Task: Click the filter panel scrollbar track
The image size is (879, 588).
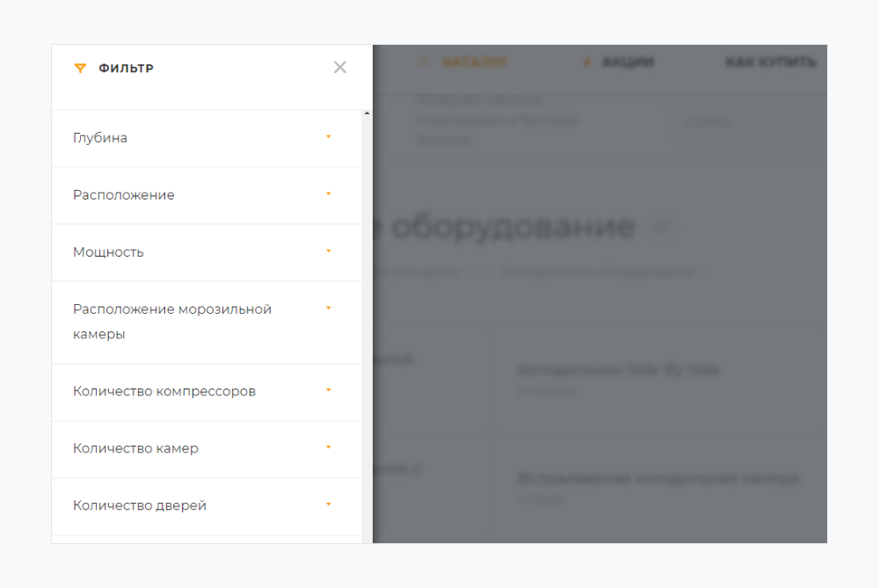Action: pyautogui.click(x=367, y=352)
